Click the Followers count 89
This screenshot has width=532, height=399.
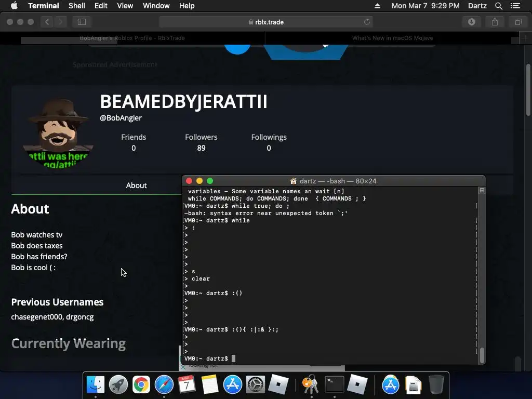tap(201, 148)
